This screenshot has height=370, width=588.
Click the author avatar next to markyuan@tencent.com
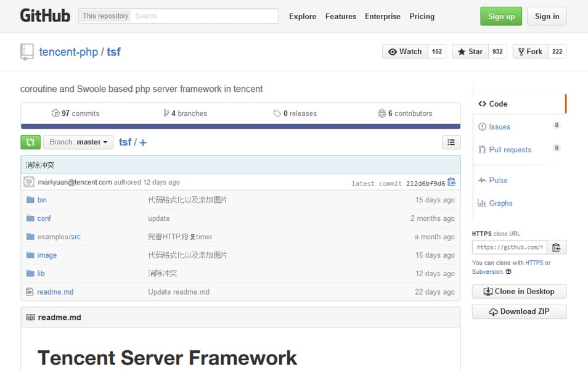pyautogui.click(x=29, y=182)
